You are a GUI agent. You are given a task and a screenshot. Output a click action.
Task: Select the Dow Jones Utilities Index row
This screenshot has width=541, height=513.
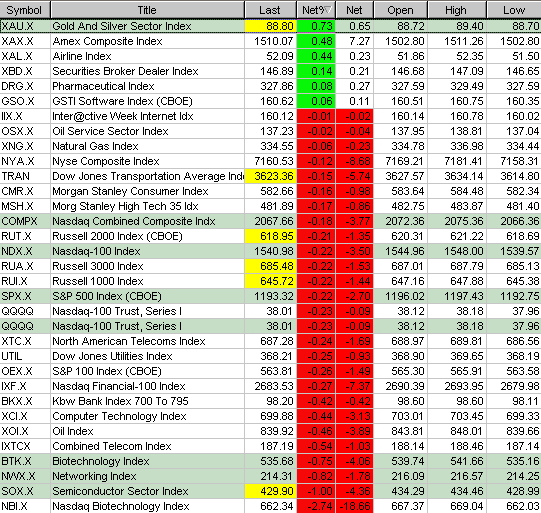[270, 356]
